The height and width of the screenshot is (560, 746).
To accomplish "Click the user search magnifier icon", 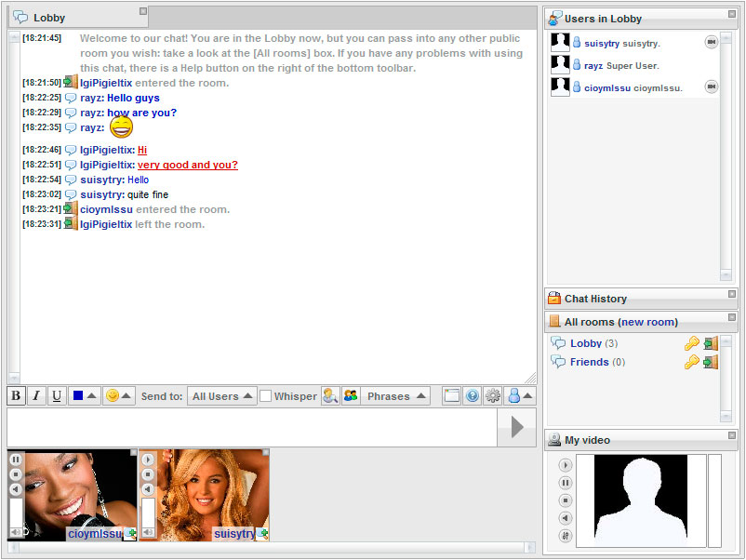I will [330, 396].
